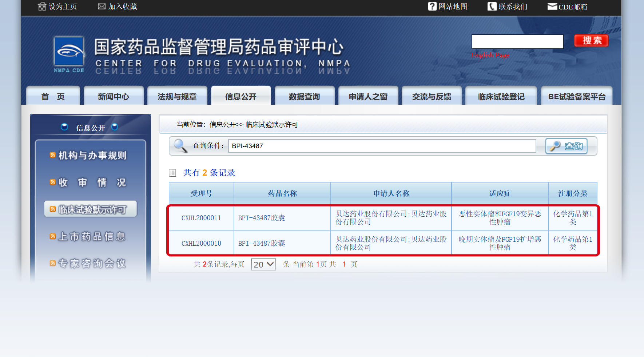Click the 联系我们 link
The width and height of the screenshot is (644, 357).
(x=513, y=7)
